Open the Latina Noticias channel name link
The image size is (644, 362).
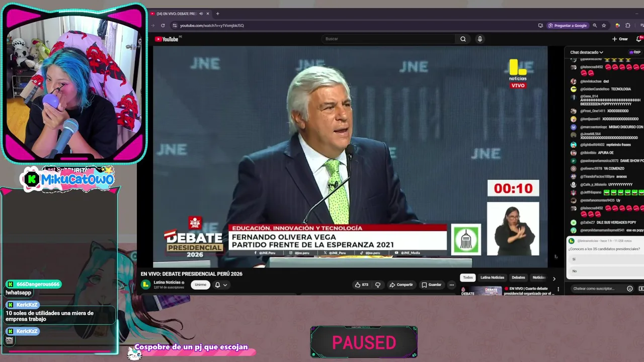167,283
